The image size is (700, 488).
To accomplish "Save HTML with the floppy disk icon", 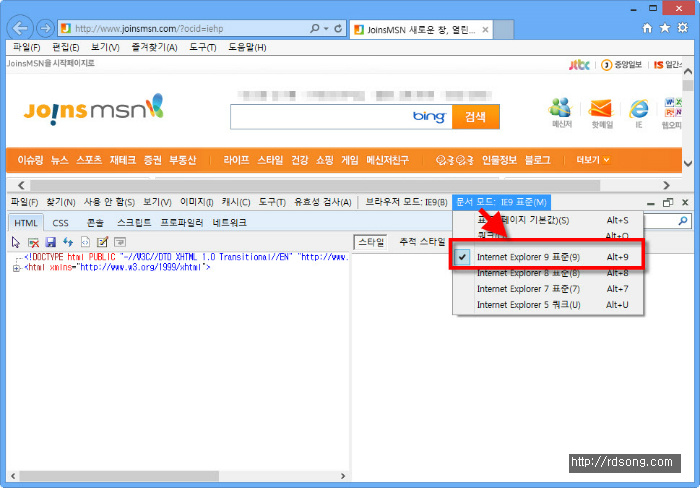I will pos(51,242).
